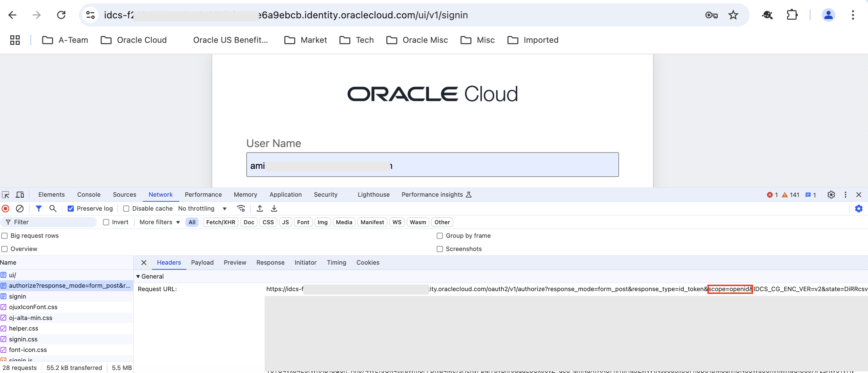868x373 pixels.
Task: Open network search magnifier
Action: coord(53,208)
